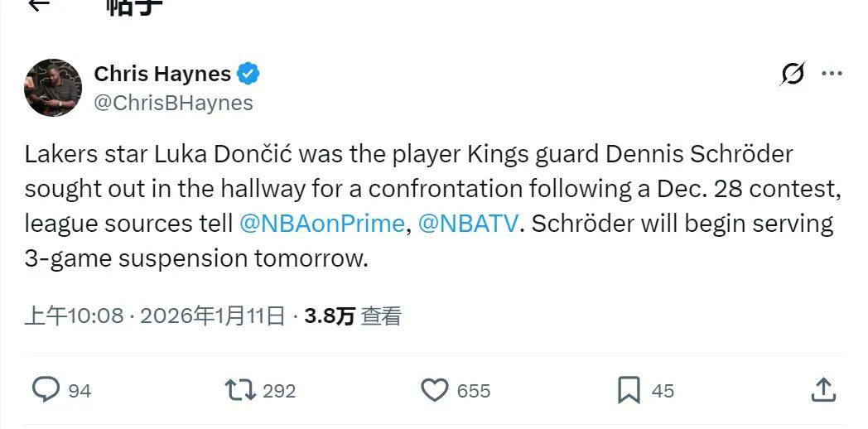Click the 45 bookmarks count
The image size is (868, 429).
click(663, 390)
